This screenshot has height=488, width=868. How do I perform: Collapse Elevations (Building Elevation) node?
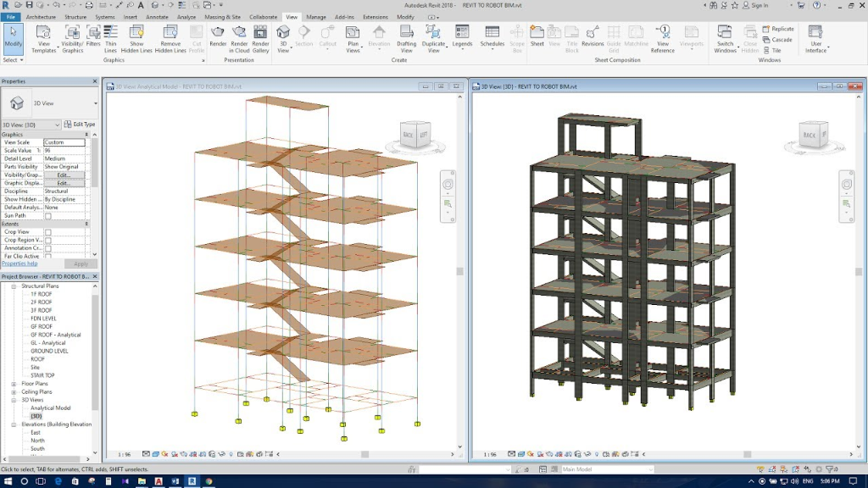[14, 425]
